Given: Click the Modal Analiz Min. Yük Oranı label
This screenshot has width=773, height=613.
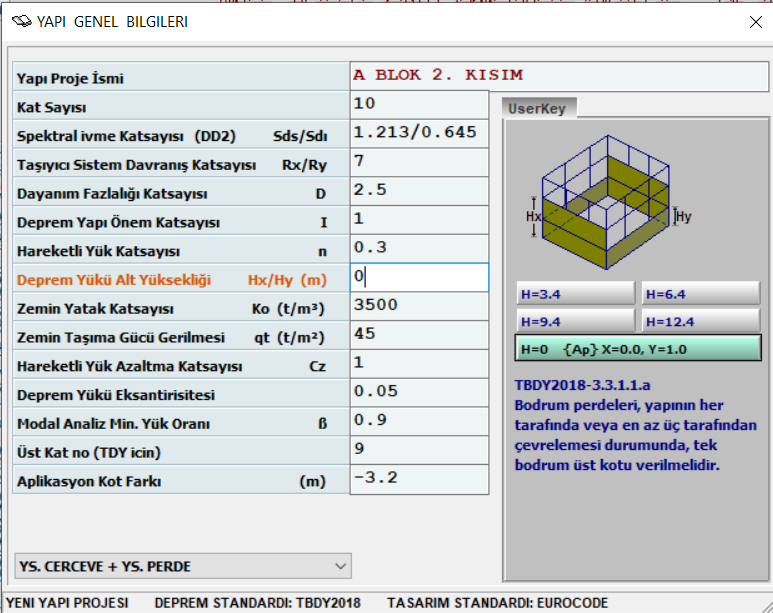Looking at the screenshot, I should coord(113,424).
